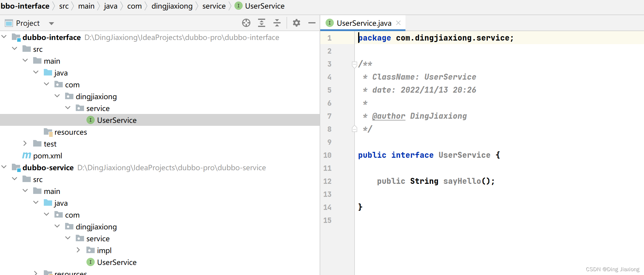This screenshot has width=644, height=275.
Task: Click the interface icon on the UserService.java tab
Action: tap(330, 23)
